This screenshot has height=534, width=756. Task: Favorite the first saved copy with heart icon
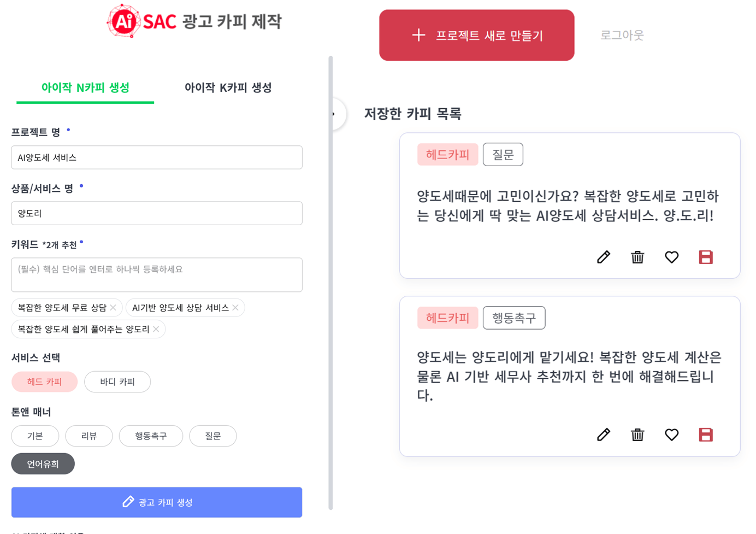671,257
